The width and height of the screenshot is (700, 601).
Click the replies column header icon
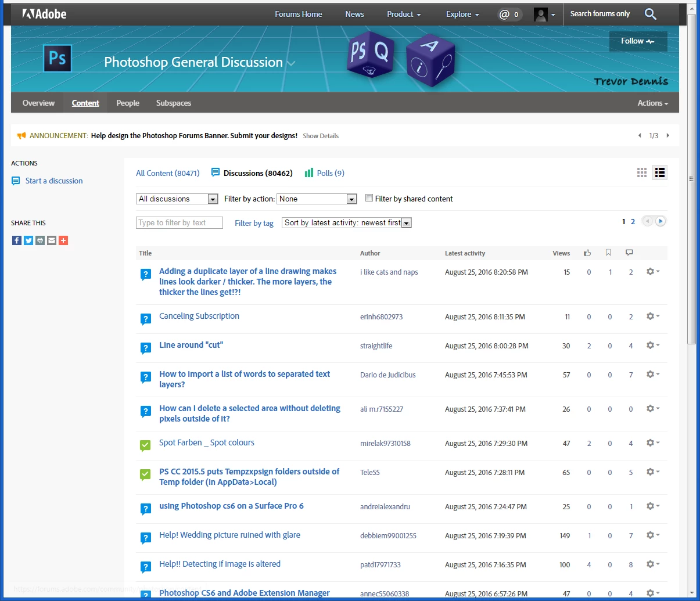point(629,253)
